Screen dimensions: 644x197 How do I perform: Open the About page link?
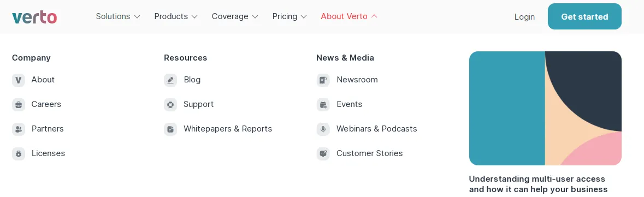click(x=43, y=80)
